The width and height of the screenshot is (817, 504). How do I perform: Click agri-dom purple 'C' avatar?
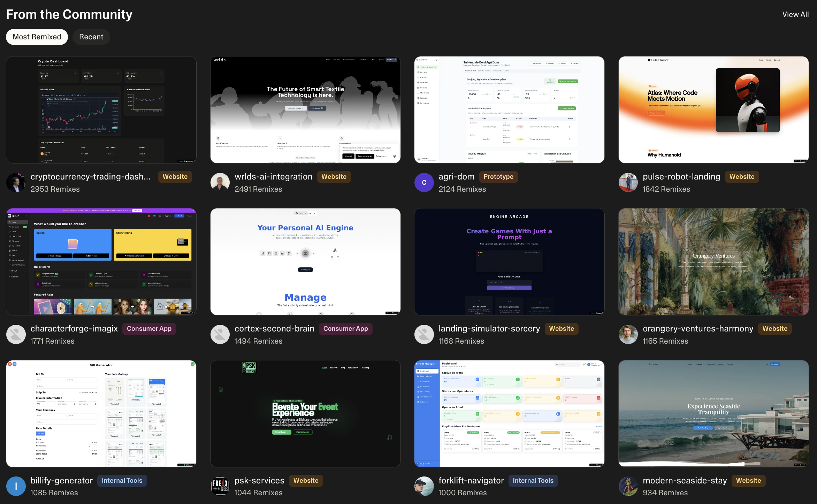(424, 183)
